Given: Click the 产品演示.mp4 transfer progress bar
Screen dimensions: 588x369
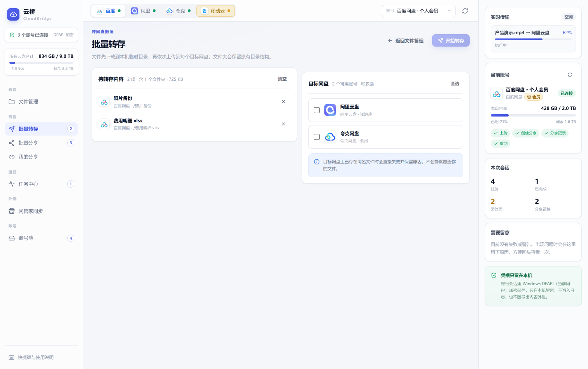Looking at the screenshot, I should tap(533, 39).
